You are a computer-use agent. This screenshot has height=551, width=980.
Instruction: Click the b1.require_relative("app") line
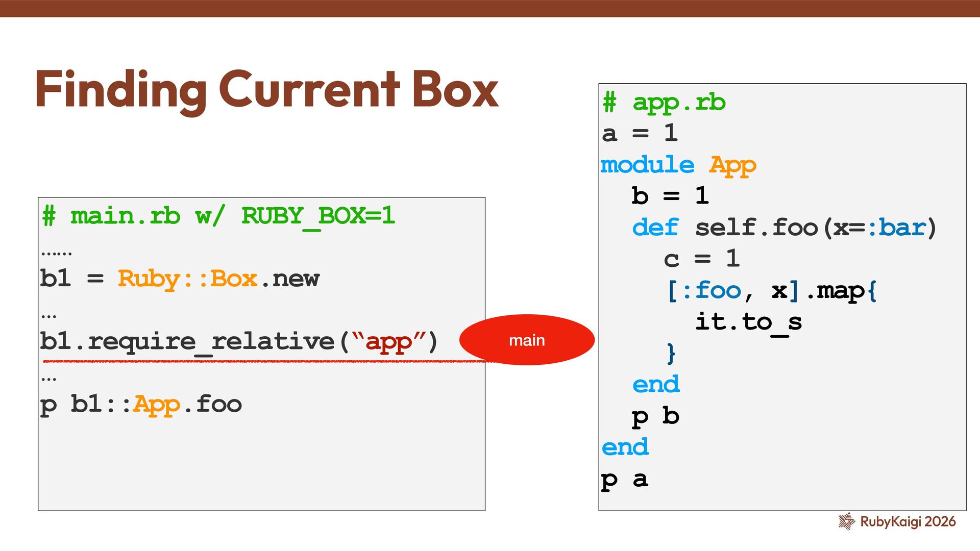coord(239,341)
